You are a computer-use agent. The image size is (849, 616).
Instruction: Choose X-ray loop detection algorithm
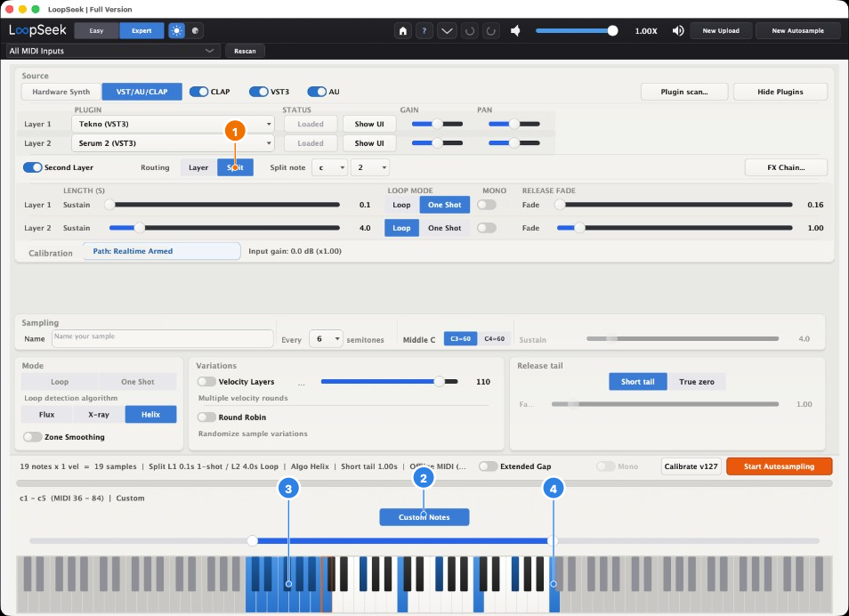point(99,415)
